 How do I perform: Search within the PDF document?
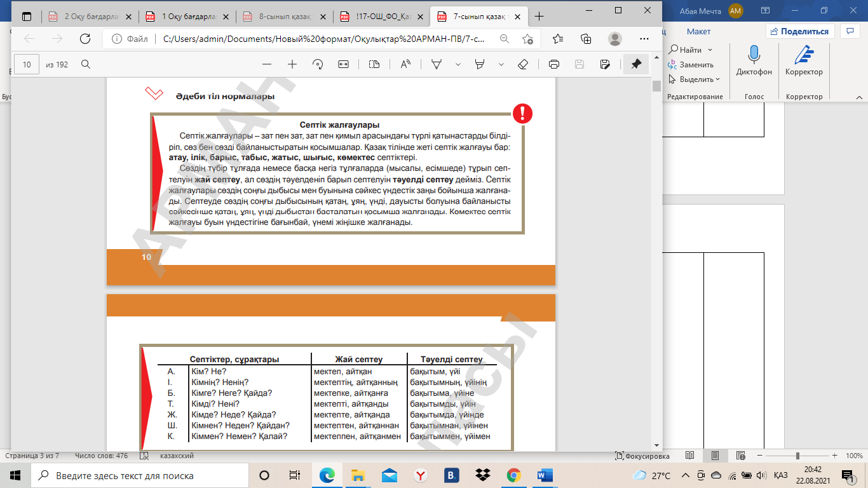click(x=86, y=64)
